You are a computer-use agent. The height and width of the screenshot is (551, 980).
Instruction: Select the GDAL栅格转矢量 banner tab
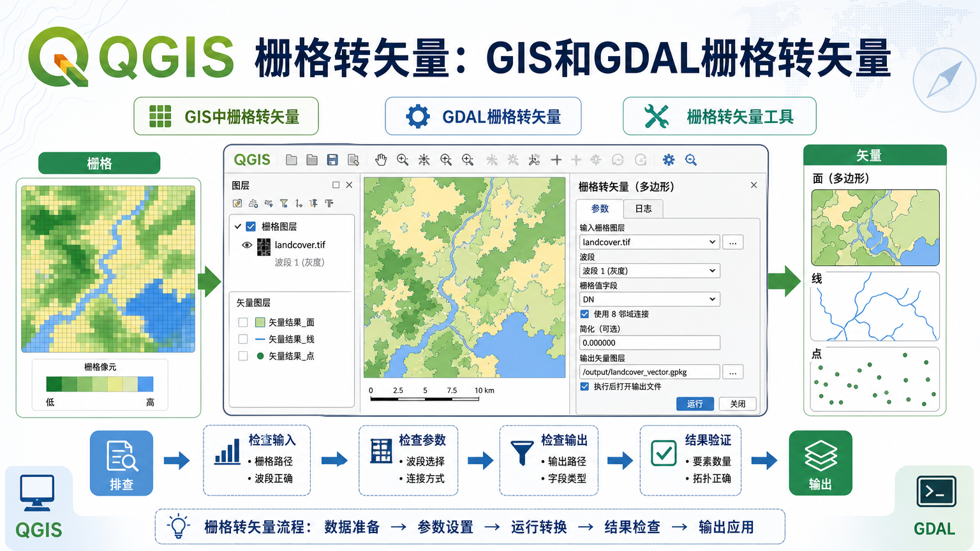483,116
